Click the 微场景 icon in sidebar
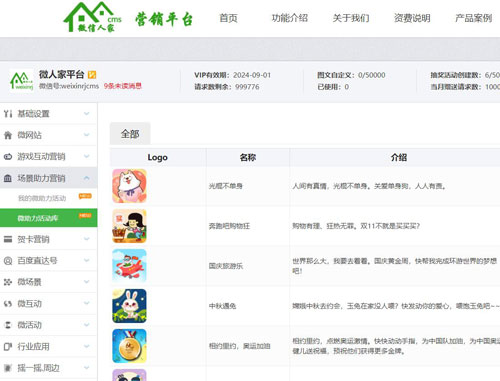The image size is (500, 381). click(x=8, y=282)
